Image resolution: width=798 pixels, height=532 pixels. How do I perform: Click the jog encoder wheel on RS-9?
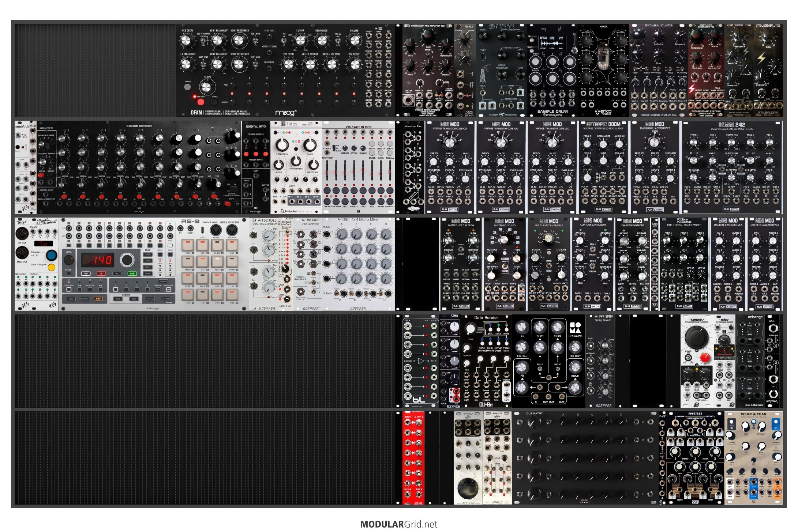127,260
